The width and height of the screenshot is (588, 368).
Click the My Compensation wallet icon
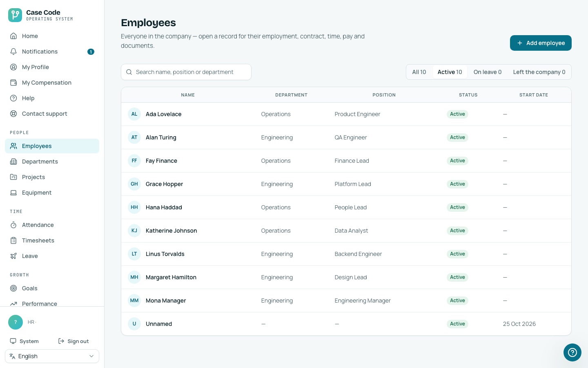click(13, 83)
